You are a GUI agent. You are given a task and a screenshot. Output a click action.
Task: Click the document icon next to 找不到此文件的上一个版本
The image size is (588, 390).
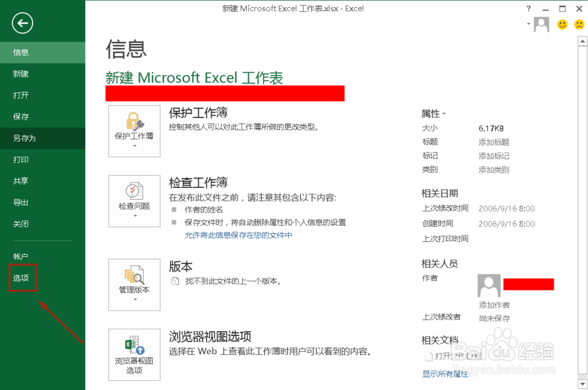(175, 281)
